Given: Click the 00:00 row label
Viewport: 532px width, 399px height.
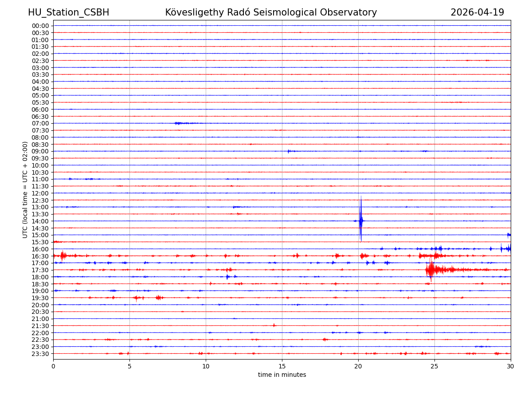Looking at the screenshot, I should [x=40, y=26].
